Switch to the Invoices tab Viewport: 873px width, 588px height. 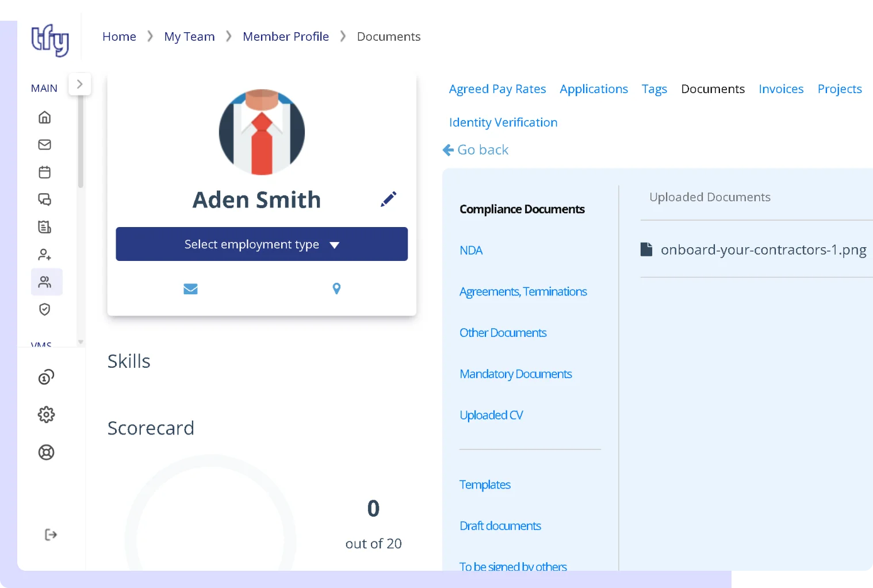tap(781, 89)
